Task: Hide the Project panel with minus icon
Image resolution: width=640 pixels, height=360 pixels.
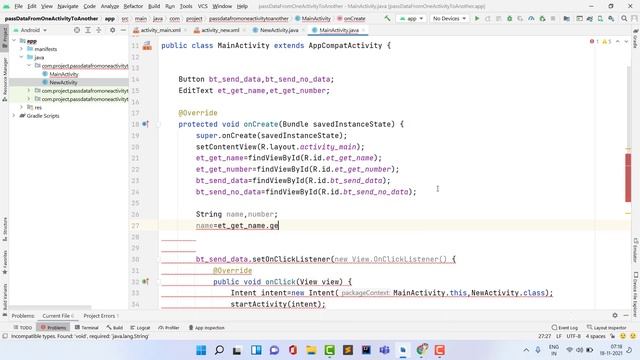Action: (123, 30)
